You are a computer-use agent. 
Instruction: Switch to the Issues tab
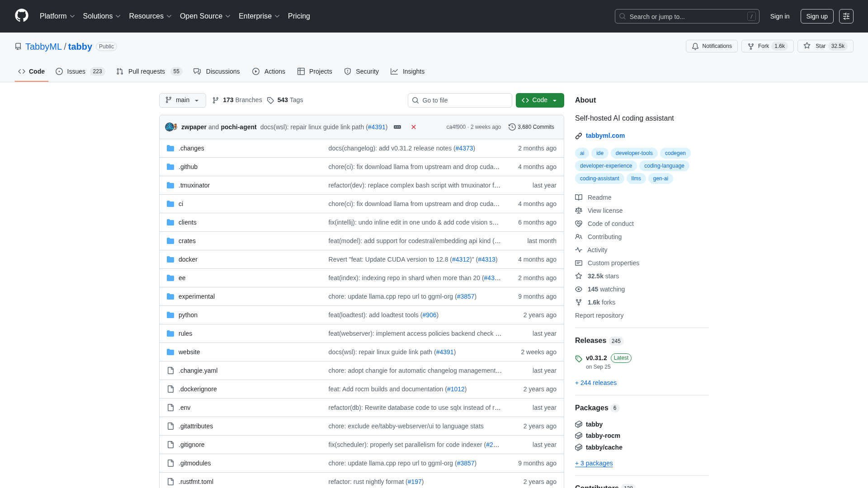(x=76, y=71)
